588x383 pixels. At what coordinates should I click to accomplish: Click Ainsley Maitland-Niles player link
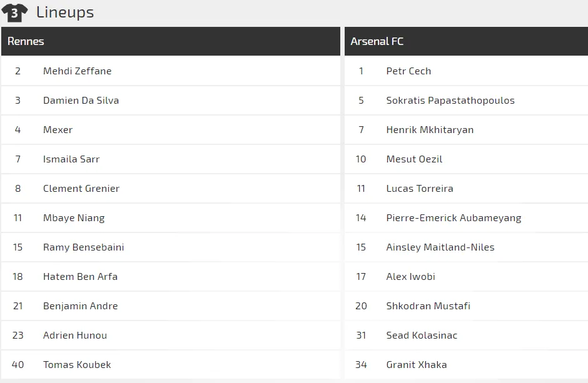(440, 247)
